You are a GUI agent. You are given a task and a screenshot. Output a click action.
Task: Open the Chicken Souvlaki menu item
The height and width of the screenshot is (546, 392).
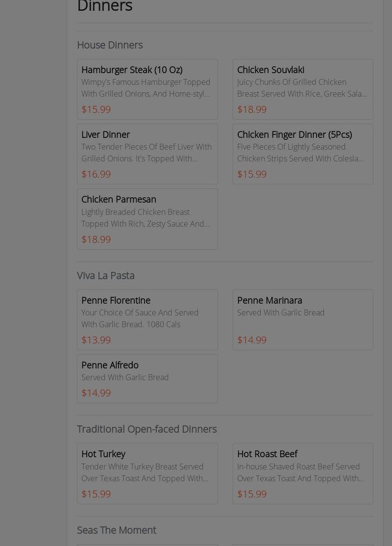(x=270, y=70)
